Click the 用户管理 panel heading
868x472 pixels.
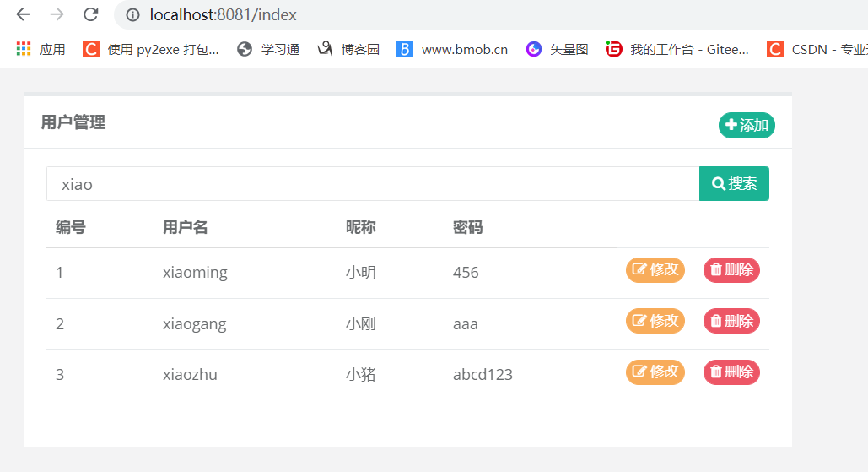[x=73, y=122]
